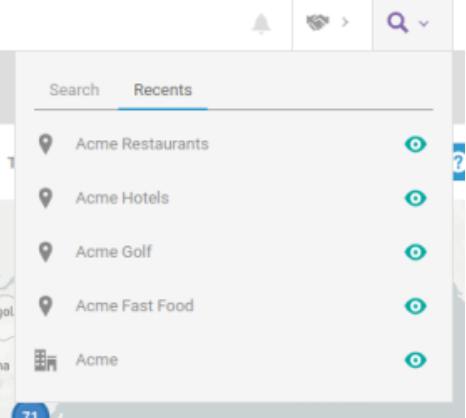Click the location pin beside Acme Restaurants

(46, 144)
